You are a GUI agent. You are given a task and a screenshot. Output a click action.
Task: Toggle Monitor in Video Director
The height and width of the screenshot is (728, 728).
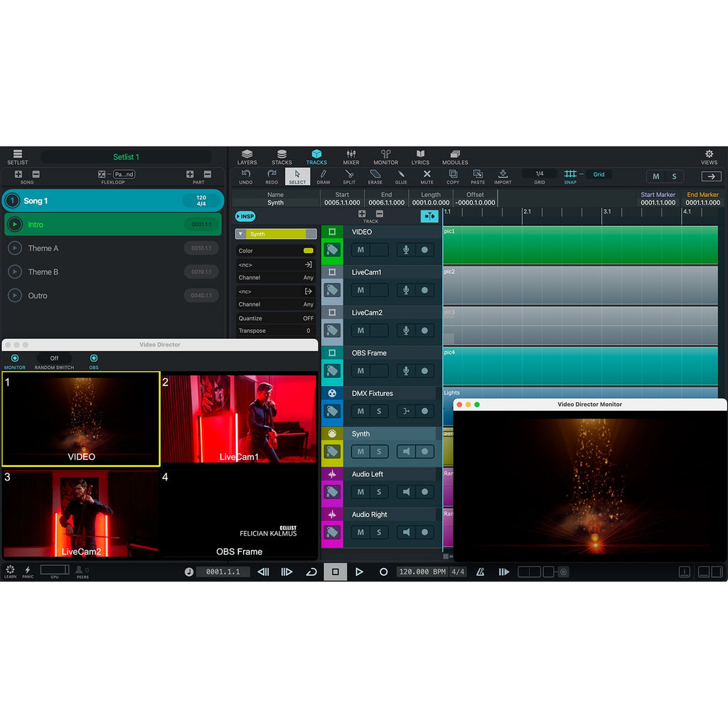click(15, 361)
